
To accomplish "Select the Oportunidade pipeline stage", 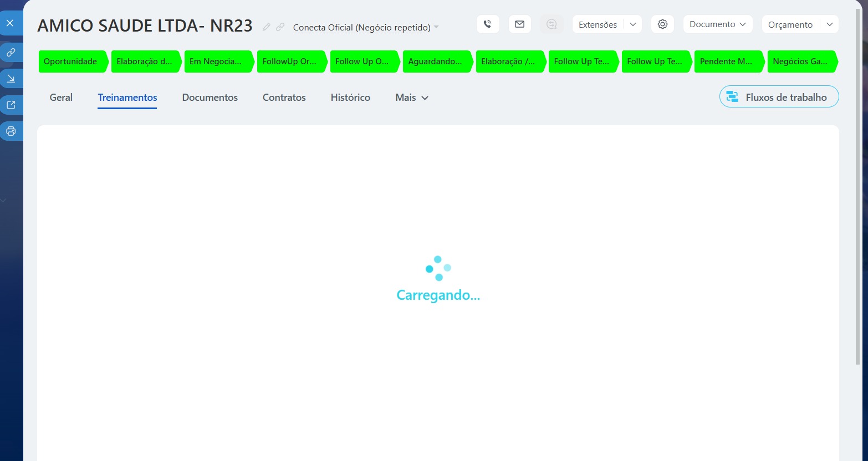I will pos(71,62).
